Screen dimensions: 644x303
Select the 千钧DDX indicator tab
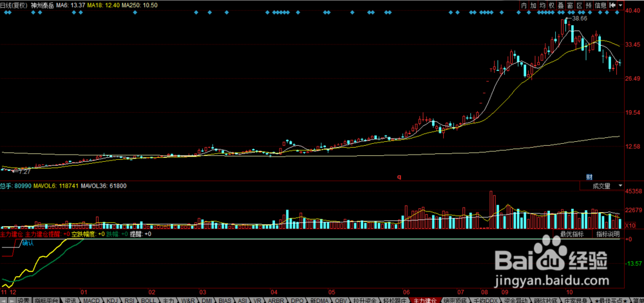[485, 300]
